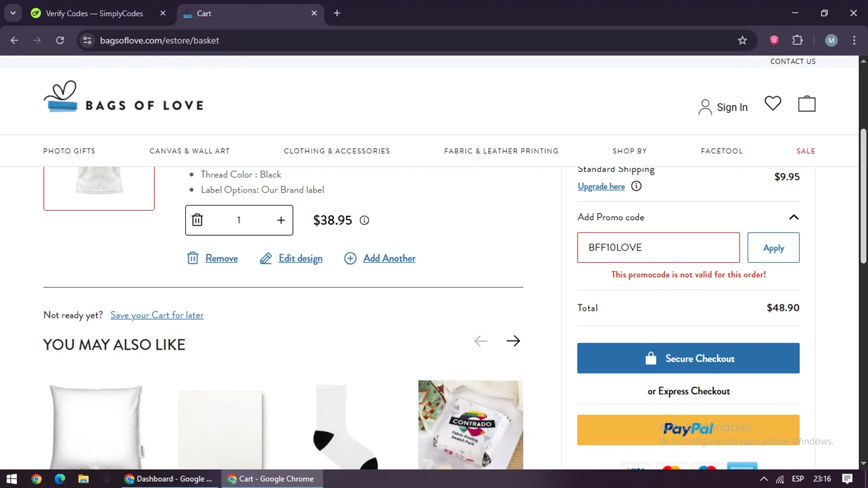
Task: Click the Remove link for the item
Action: coord(221,258)
